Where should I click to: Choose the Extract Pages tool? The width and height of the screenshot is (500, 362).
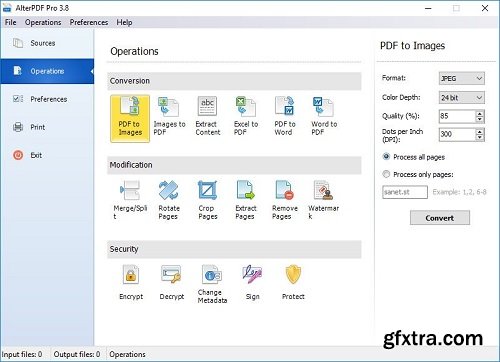coord(246,200)
